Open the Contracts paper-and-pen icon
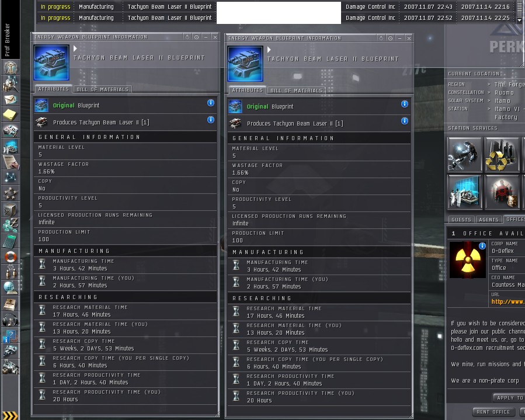 11,162
